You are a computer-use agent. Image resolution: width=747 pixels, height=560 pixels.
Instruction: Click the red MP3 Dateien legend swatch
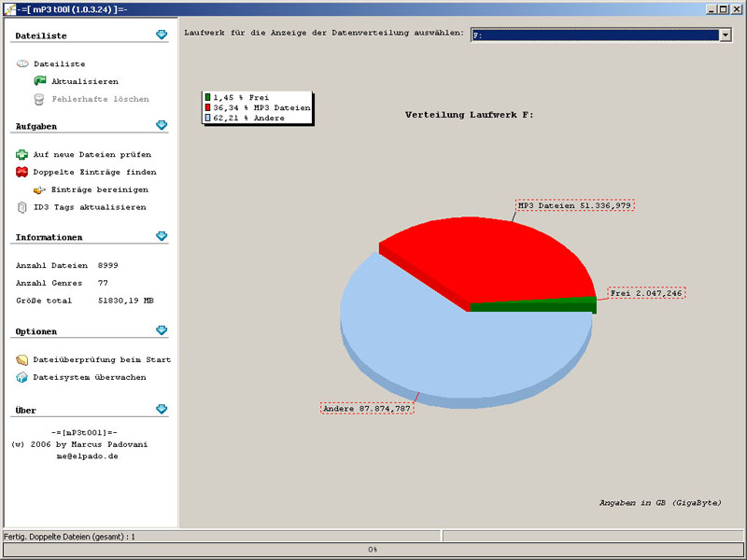tap(207, 107)
